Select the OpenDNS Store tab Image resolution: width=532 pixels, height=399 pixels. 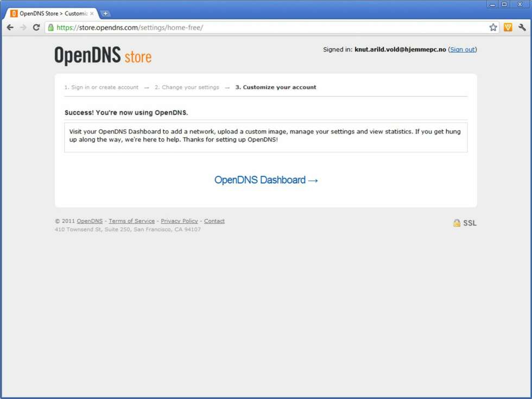click(53, 14)
